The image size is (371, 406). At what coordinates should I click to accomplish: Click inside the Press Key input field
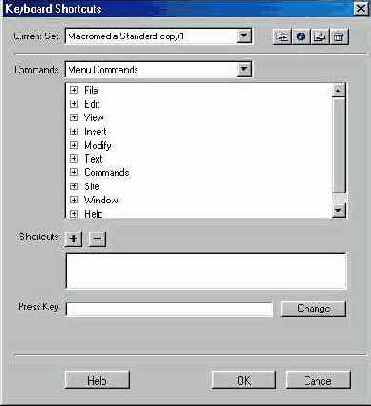(x=169, y=309)
